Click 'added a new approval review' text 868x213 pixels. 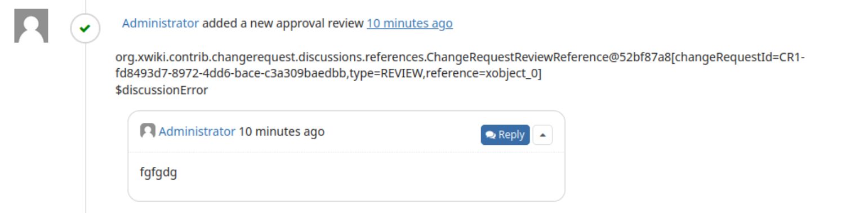tap(283, 23)
